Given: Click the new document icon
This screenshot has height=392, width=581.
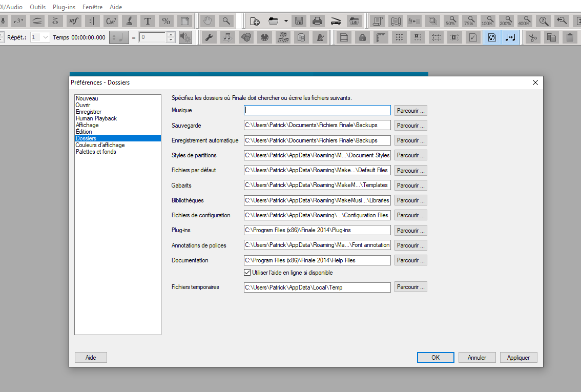Looking at the screenshot, I should click(255, 21).
